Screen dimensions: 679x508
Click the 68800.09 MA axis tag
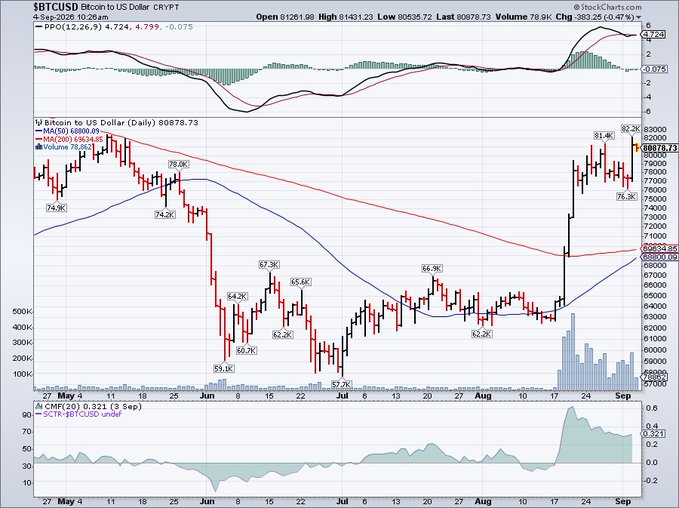coord(660,257)
